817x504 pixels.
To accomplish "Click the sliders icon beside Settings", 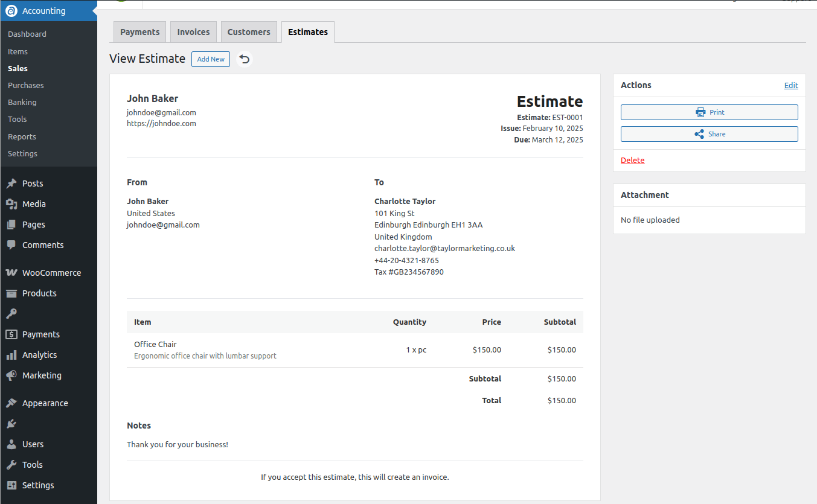I will coord(11,485).
